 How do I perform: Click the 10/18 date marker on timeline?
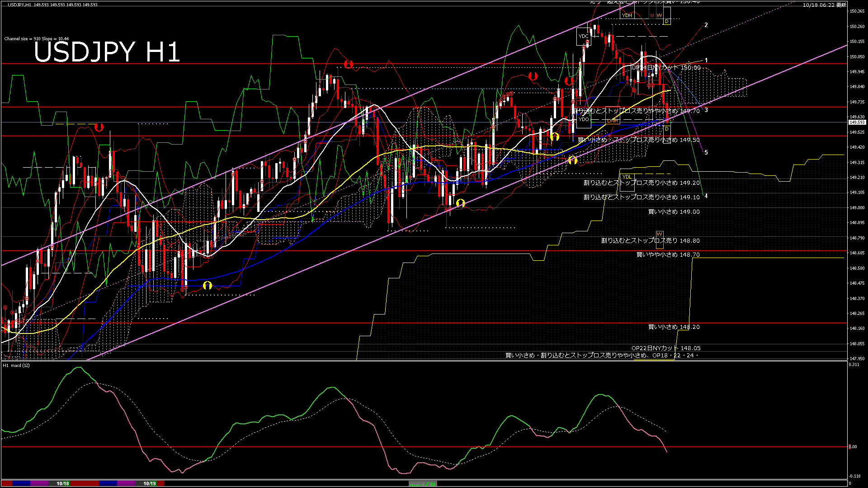(x=63, y=483)
